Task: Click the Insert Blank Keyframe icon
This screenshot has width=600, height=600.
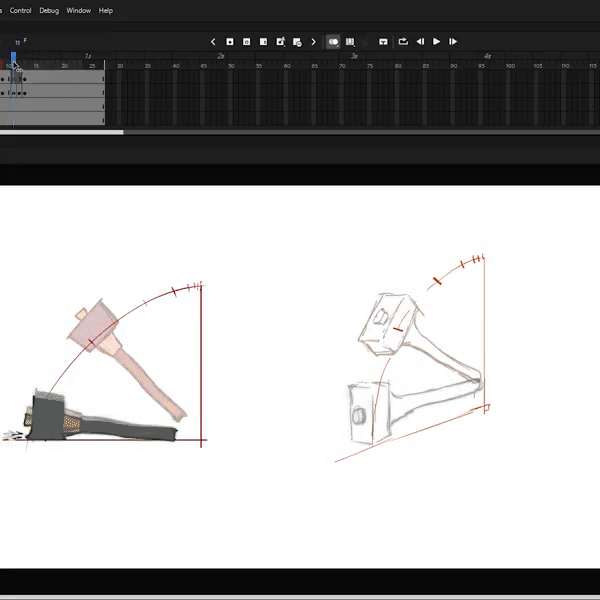Action: [246, 42]
